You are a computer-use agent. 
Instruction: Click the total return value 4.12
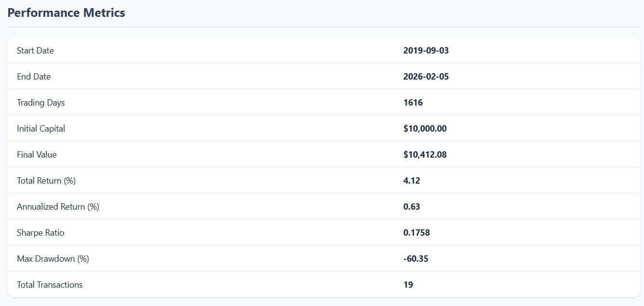click(412, 181)
